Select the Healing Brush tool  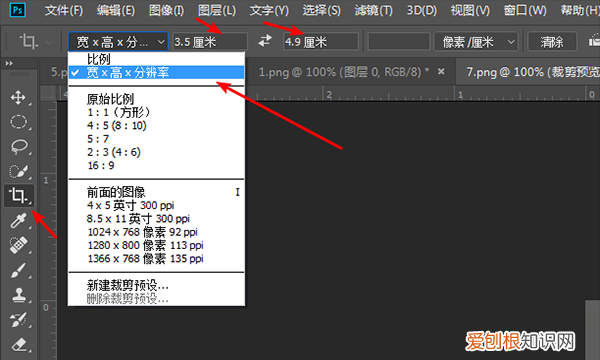point(18,245)
